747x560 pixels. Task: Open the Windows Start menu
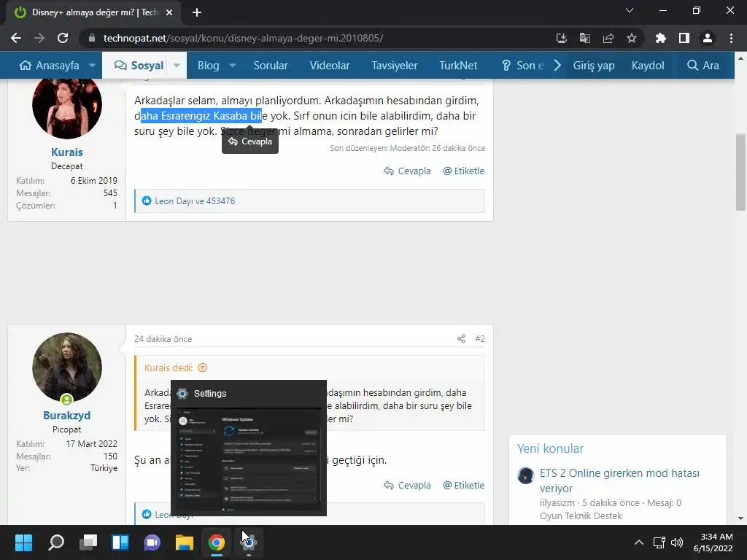[23, 542]
